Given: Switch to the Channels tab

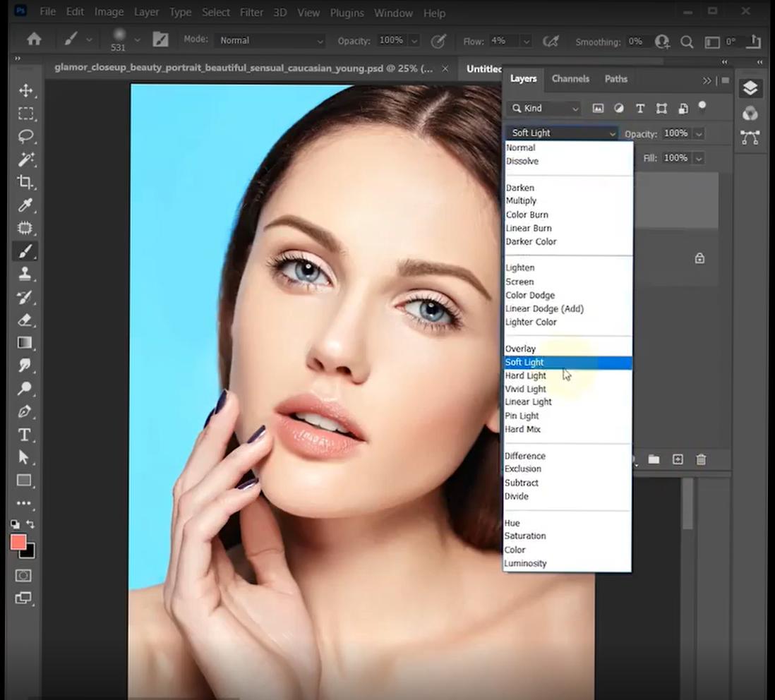Looking at the screenshot, I should pyautogui.click(x=570, y=79).
